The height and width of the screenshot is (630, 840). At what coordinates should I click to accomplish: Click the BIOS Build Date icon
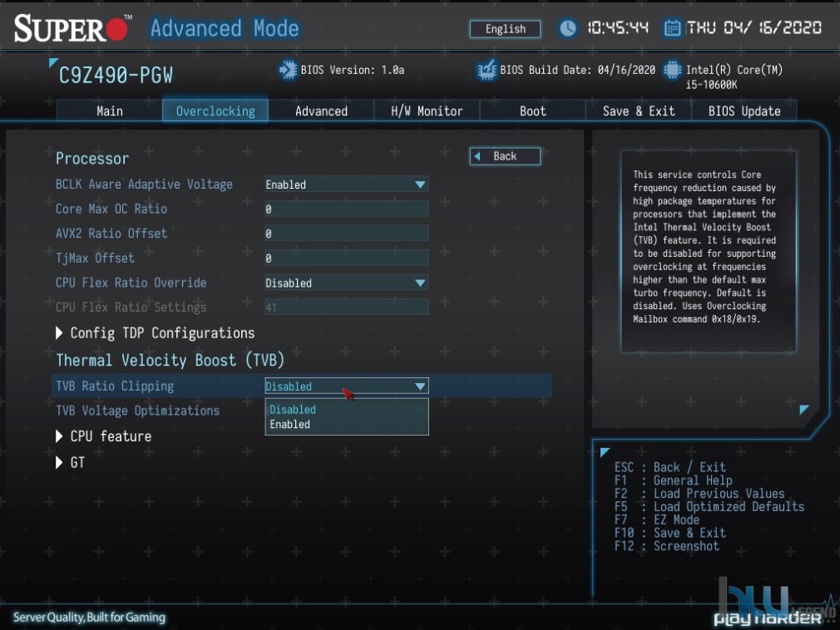[487, 70]
